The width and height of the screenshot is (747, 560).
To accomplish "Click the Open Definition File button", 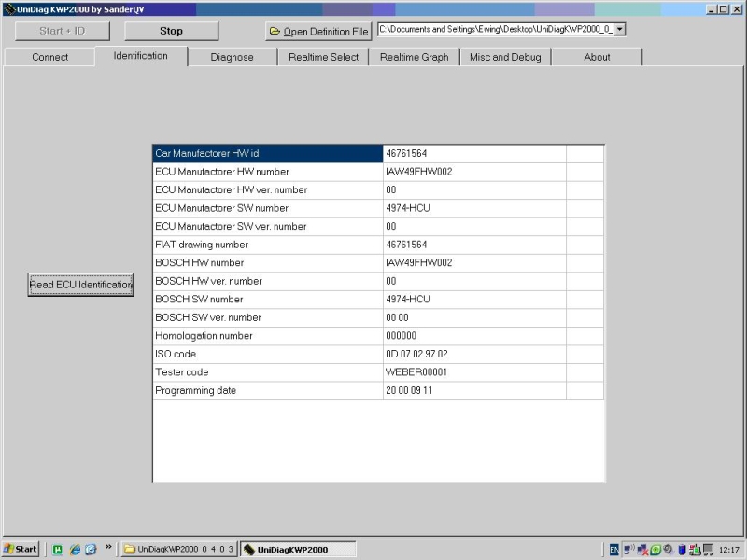I will click(x=318, y=31).
